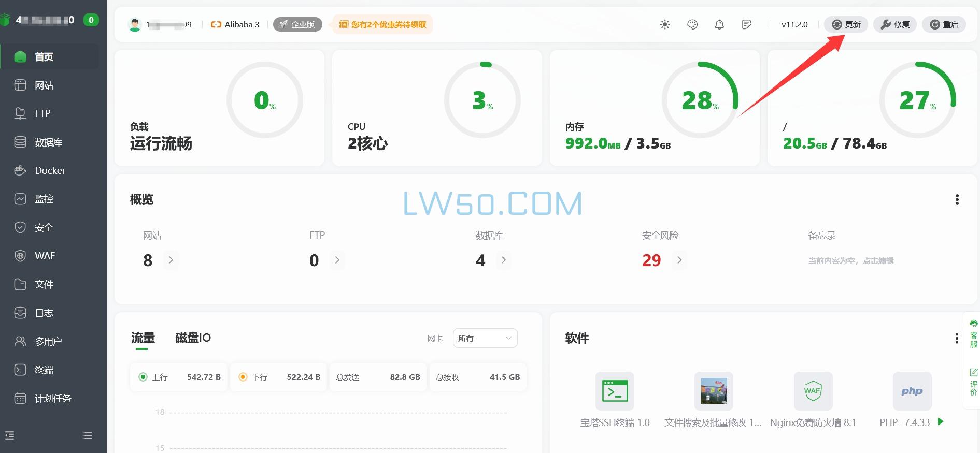The image size is (980, 453).
Task: Switch to the 磁盘IO tab
Action: 193,338
